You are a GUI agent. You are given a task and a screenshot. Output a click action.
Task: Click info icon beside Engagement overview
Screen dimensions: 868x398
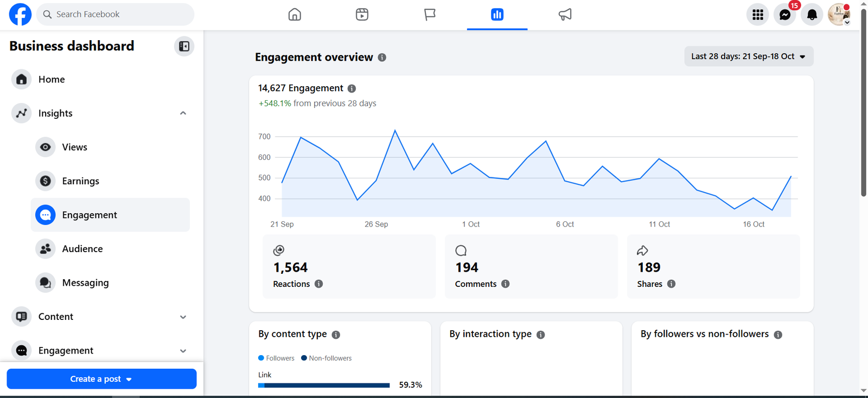click(382, 57)
